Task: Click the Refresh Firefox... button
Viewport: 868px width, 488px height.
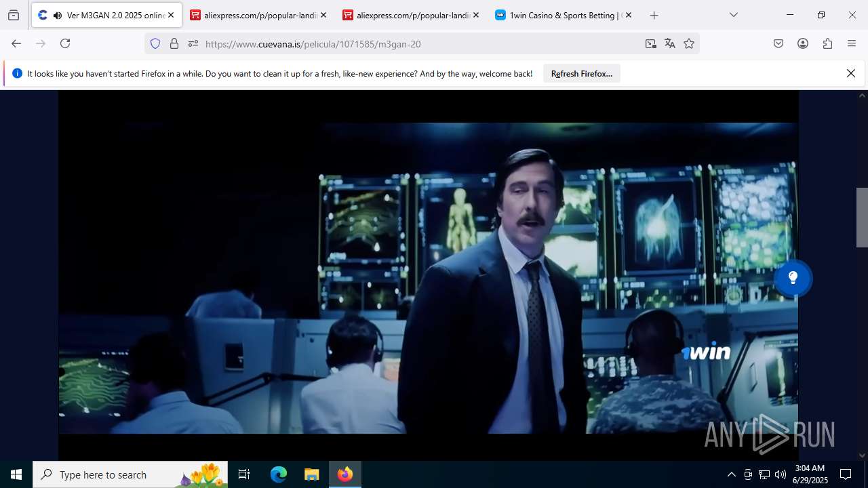Action: point(582,74)
